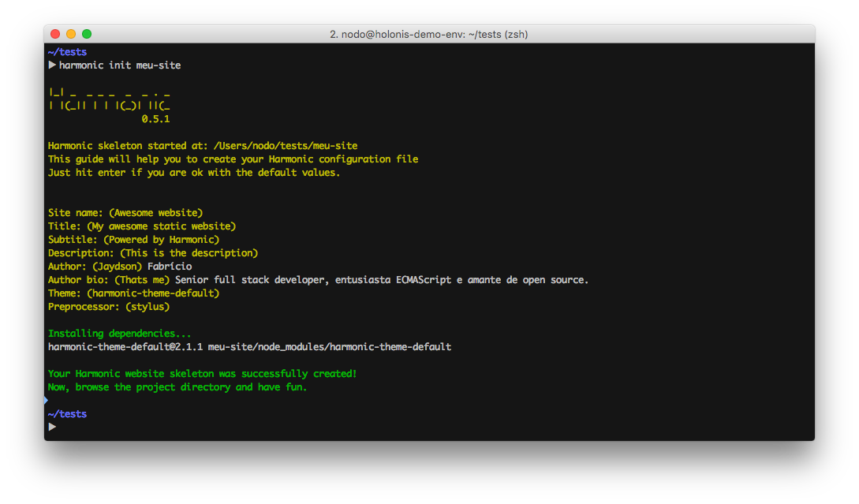Click the Harmonic ASCII art logo

click(x=110, y=99)
